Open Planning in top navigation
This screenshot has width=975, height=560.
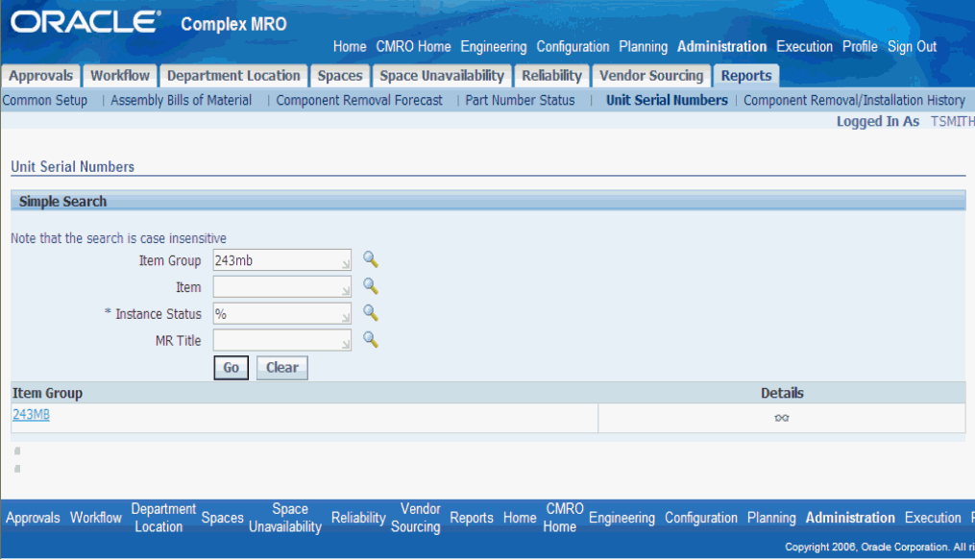point(643,47)
